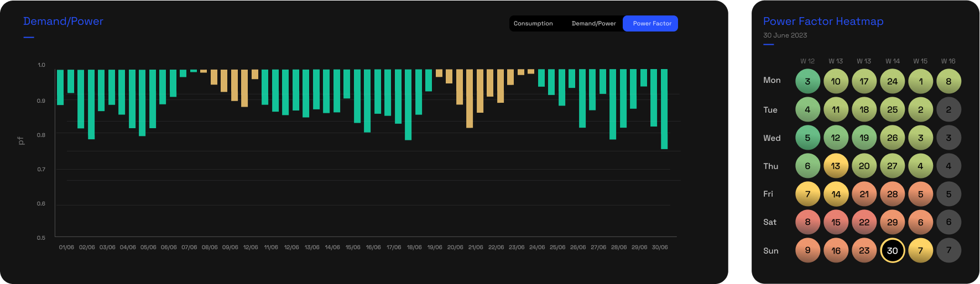This screenshot has height=284, width=980.
Task: Select day 29 in the Sat row
Action: [892, 222]
